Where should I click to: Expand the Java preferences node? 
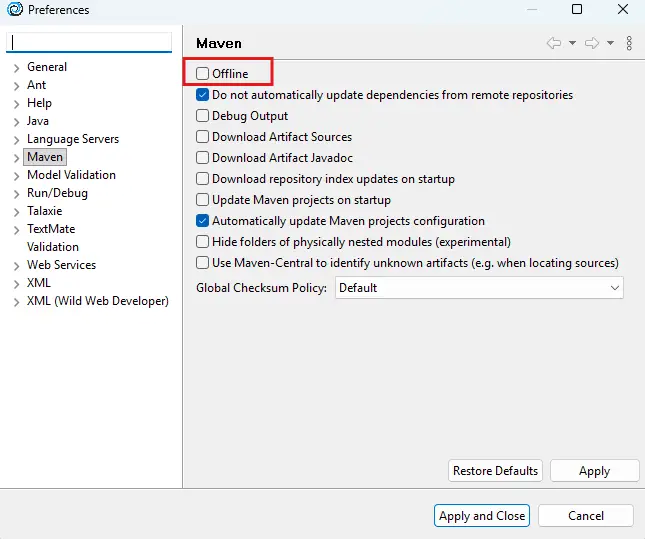pyautogui.click(x=16, y=122)
